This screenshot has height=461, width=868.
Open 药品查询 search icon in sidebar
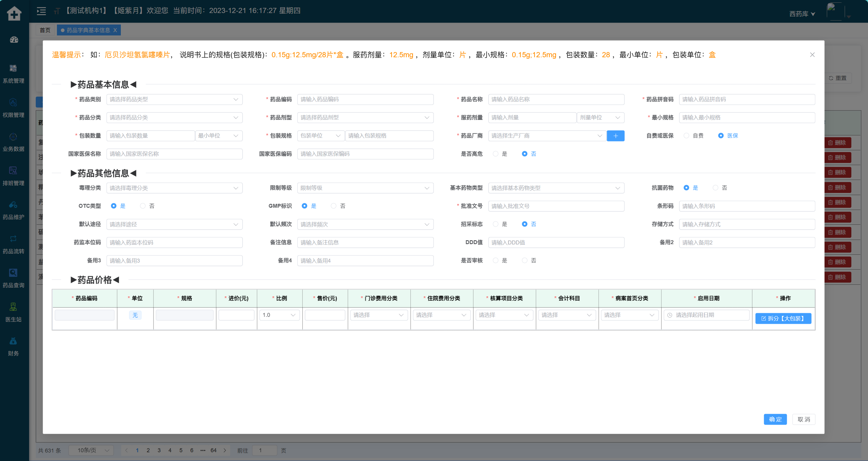tap(13, 273)
